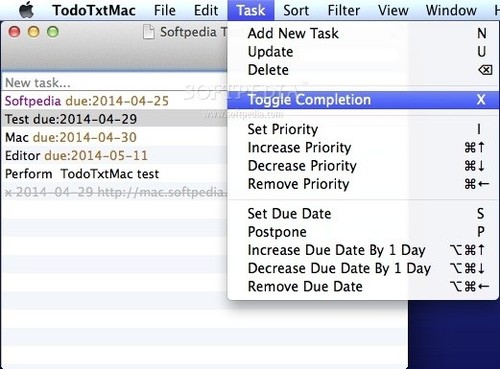The height and width of the screenshot is (369, 500).
Task: Click the green zoom window button
Action: [53, 32]
